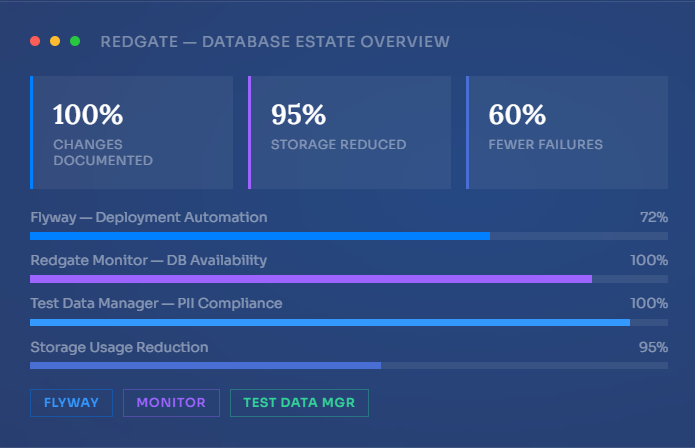The height and width of the screenshot is (448, 695).
Task: Open the 100% Changes Documented card
Action: point(132,132)
